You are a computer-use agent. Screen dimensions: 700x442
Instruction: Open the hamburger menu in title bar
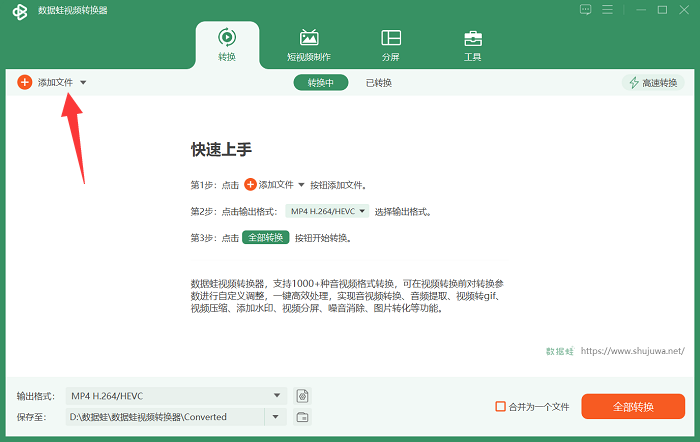tap(607, 9)
